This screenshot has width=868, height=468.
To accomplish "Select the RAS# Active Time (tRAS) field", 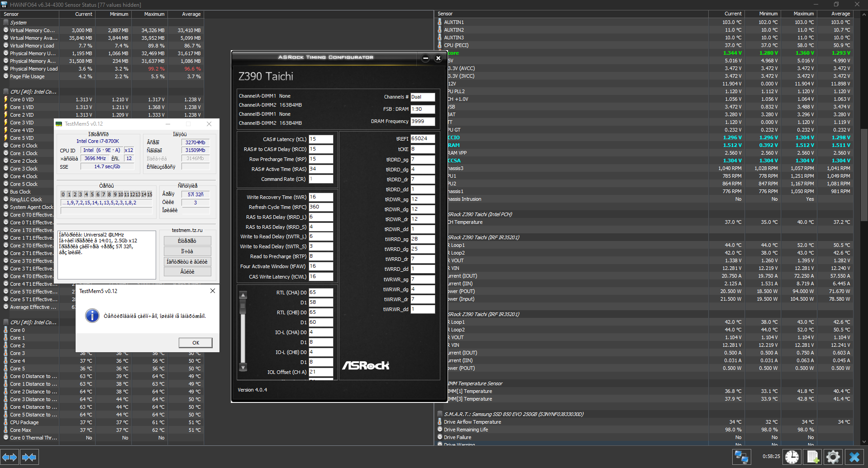I will coord(321,169).
